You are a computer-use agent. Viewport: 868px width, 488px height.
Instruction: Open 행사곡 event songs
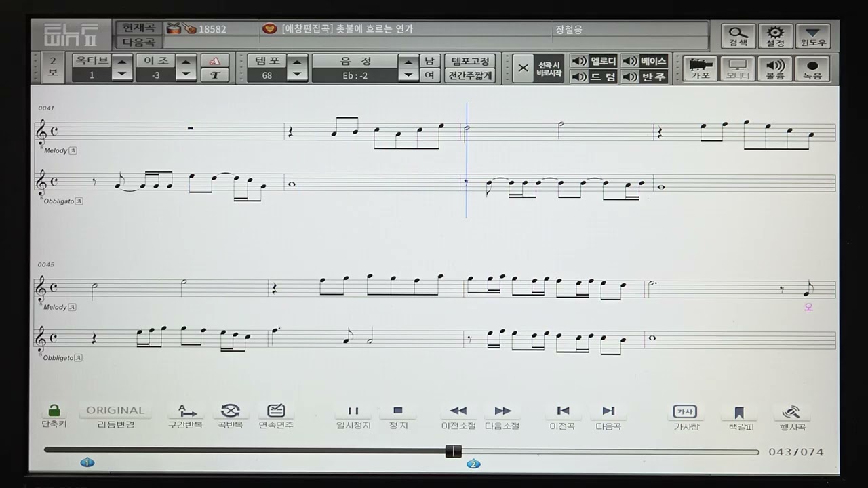[x=791, y=417]
